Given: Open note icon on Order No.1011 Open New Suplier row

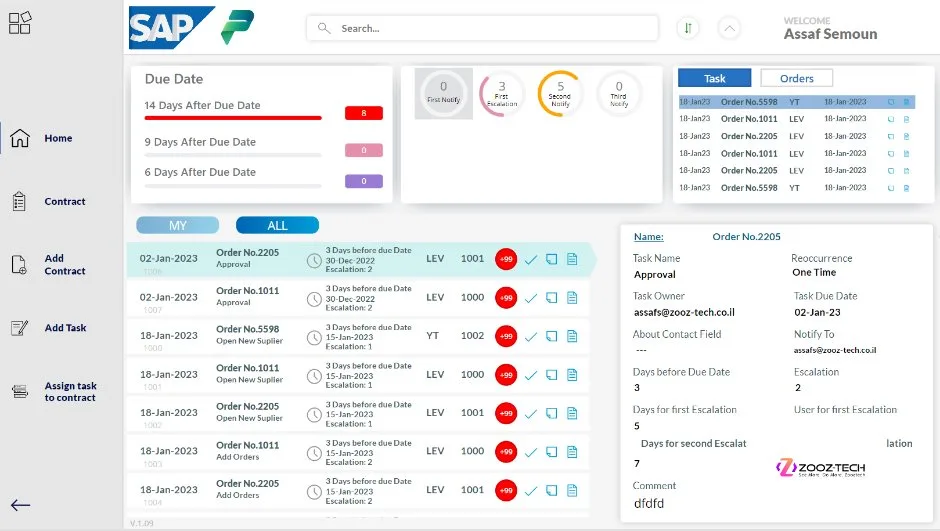Looking at the screenshot, I should pos(552,375).
